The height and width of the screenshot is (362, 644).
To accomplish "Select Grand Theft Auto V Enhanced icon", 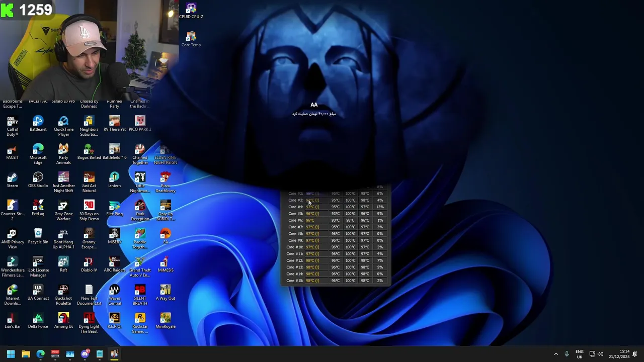I will (140, 267).
